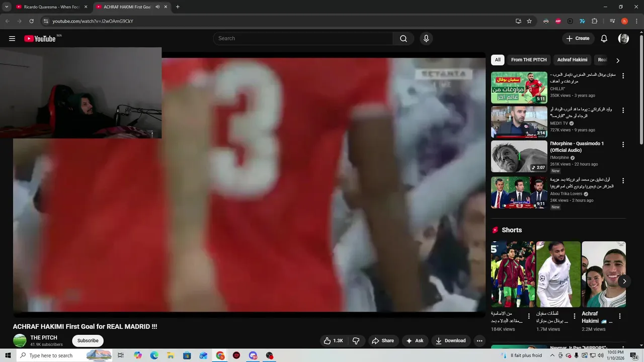Dislike the video with thumbs down
The width and height of the screenshot is (644, 362).
[356, 341]
